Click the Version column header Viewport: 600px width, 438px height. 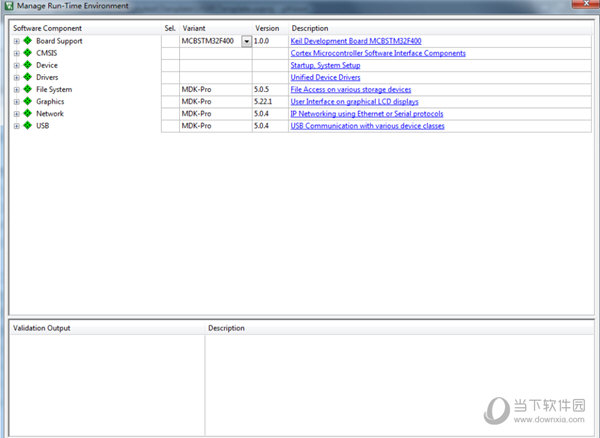pos(267,28)
